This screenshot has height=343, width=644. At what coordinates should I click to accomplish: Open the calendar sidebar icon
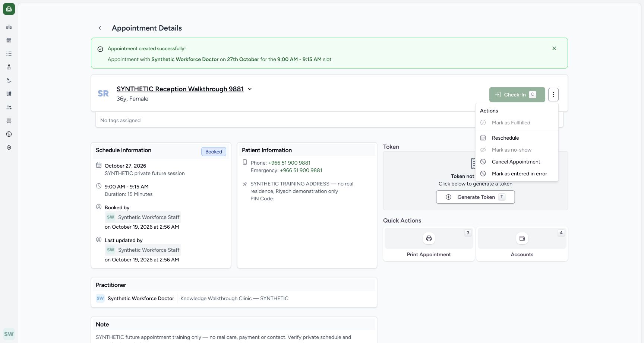pyautogui.click(x=9, y=40)
